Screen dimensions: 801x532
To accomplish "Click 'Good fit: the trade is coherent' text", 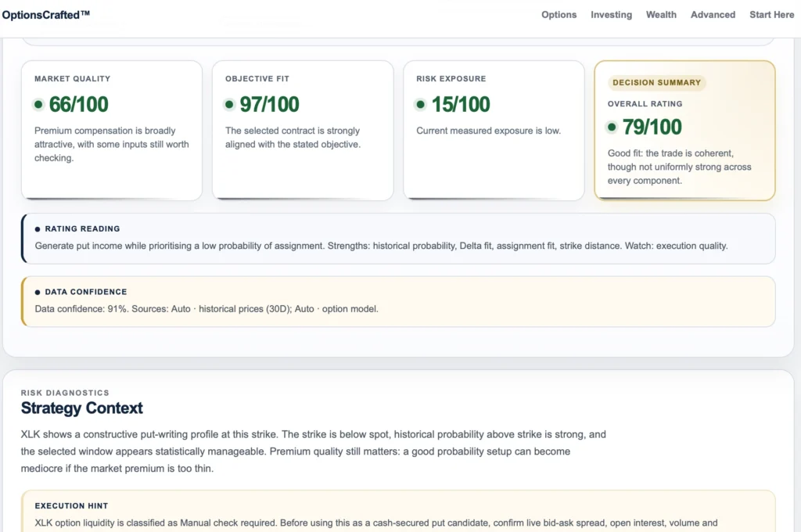I will 680,167.
